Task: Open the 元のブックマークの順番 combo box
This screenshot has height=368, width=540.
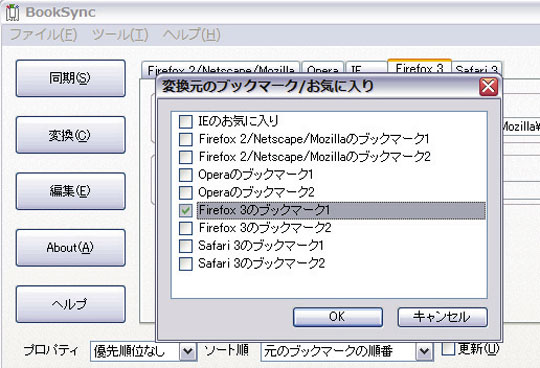Action: coord(347,351)
